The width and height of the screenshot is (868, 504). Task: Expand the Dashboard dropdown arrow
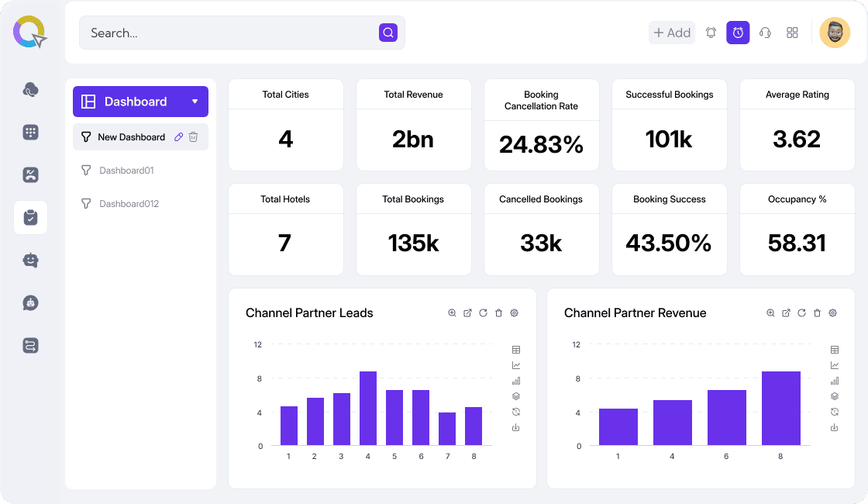point(195,102)
